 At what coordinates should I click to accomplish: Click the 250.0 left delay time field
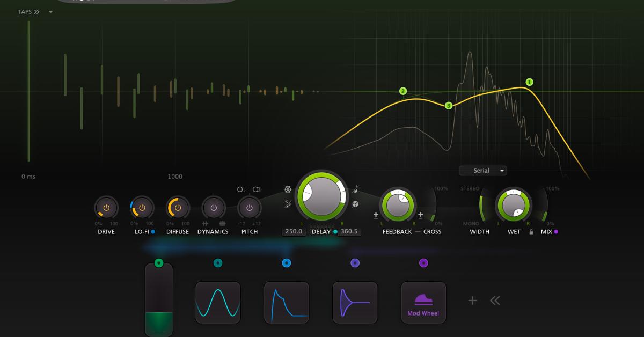[x=294, y=230]
